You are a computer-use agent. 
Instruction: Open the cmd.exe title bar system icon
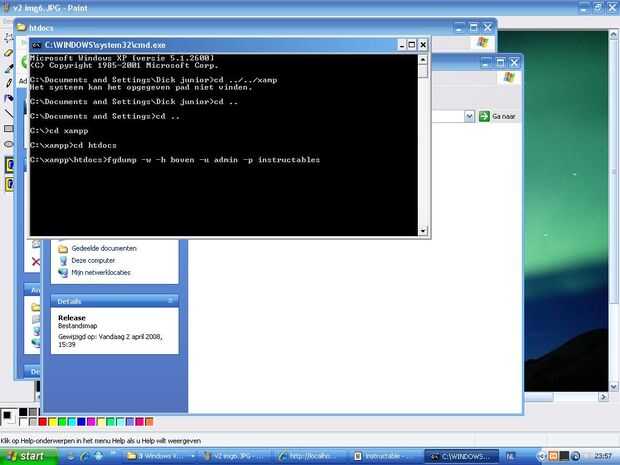(x=36, y=45)
